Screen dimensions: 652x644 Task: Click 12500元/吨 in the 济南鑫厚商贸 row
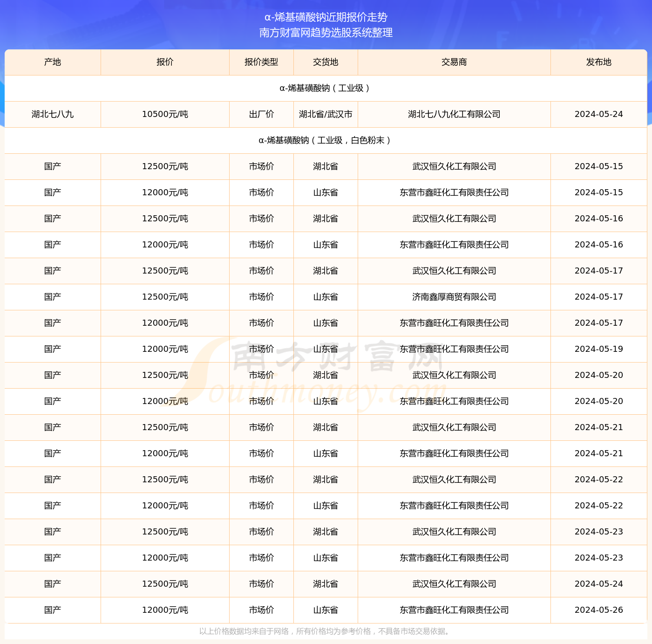[165, 297]
